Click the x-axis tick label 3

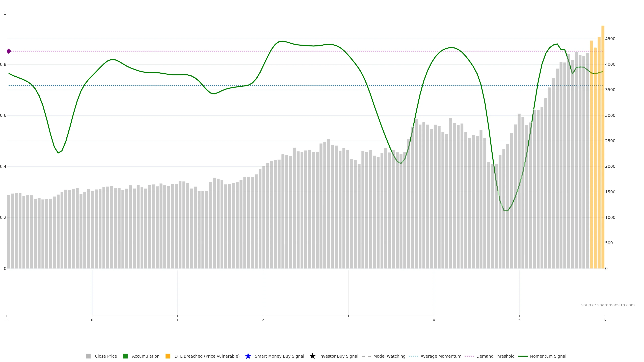point(348,320)
